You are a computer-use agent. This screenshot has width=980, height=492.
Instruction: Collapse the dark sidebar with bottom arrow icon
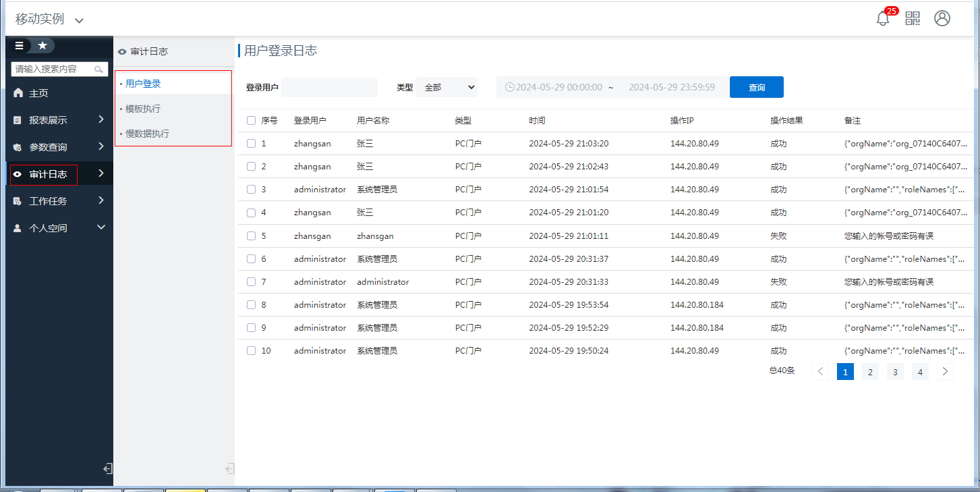107,468
